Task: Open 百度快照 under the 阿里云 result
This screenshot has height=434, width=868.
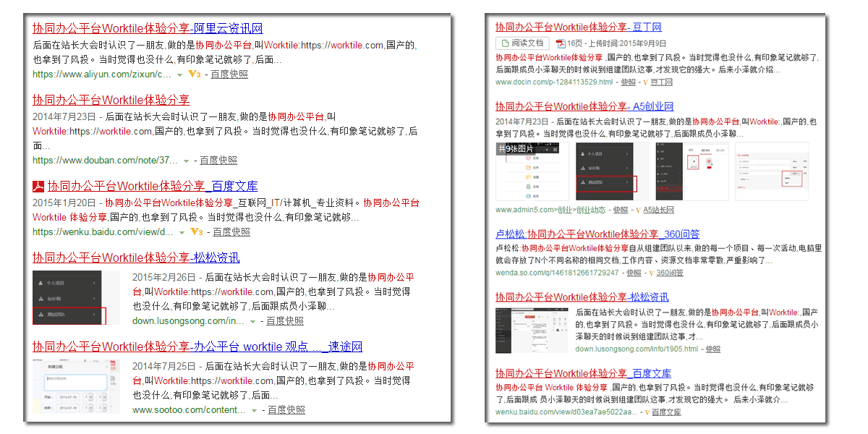Action: point(229,74)
